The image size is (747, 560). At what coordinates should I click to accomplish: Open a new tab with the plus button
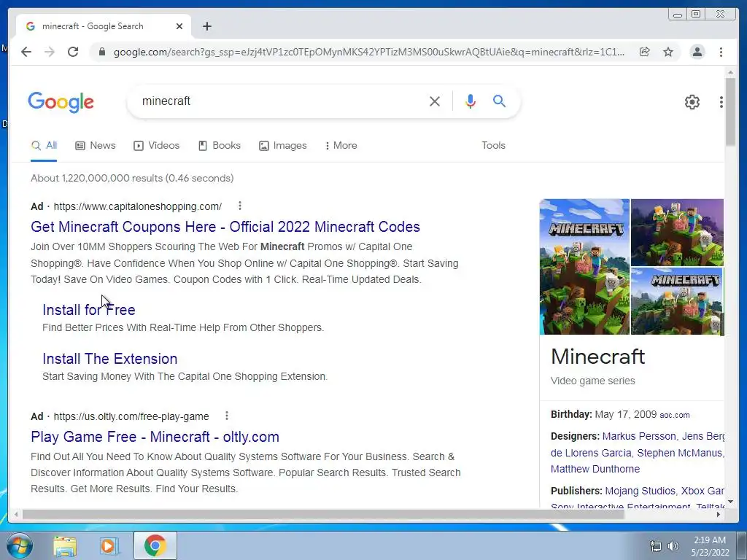(206, 26)
